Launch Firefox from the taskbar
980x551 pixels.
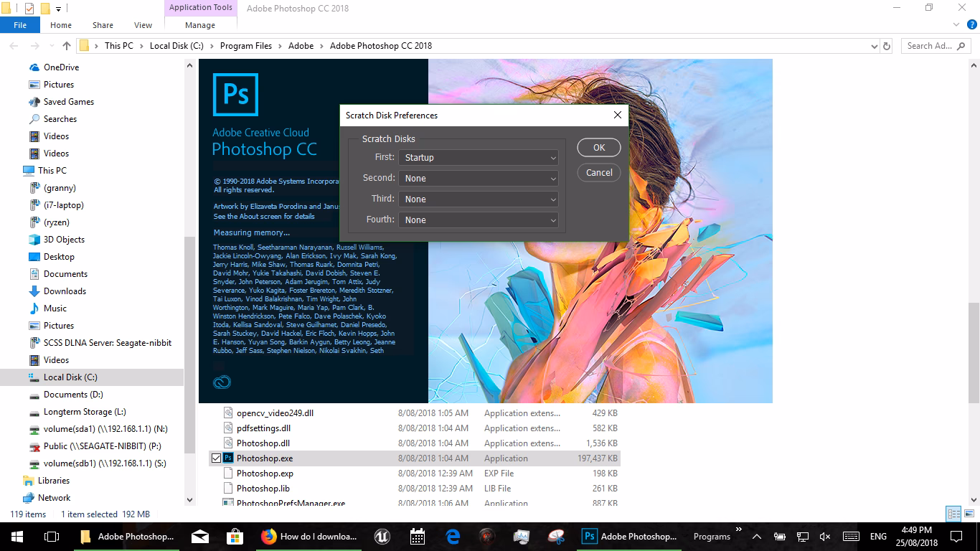point(269,536)
